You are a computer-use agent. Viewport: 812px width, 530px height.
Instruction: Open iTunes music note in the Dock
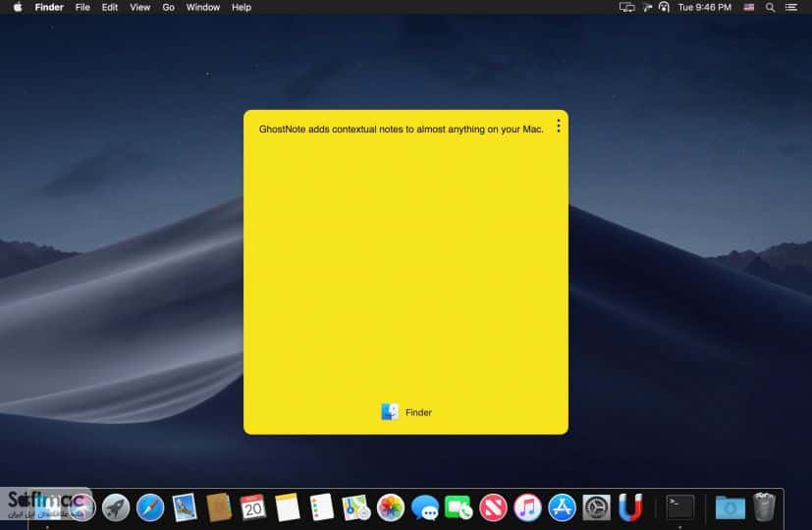pos(527,507)
